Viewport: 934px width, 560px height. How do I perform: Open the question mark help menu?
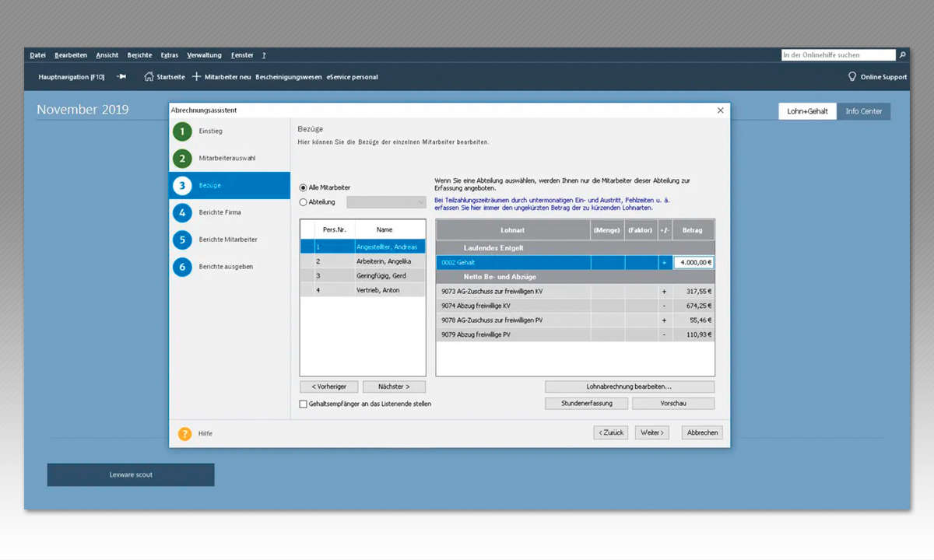[x=264, y=55]
